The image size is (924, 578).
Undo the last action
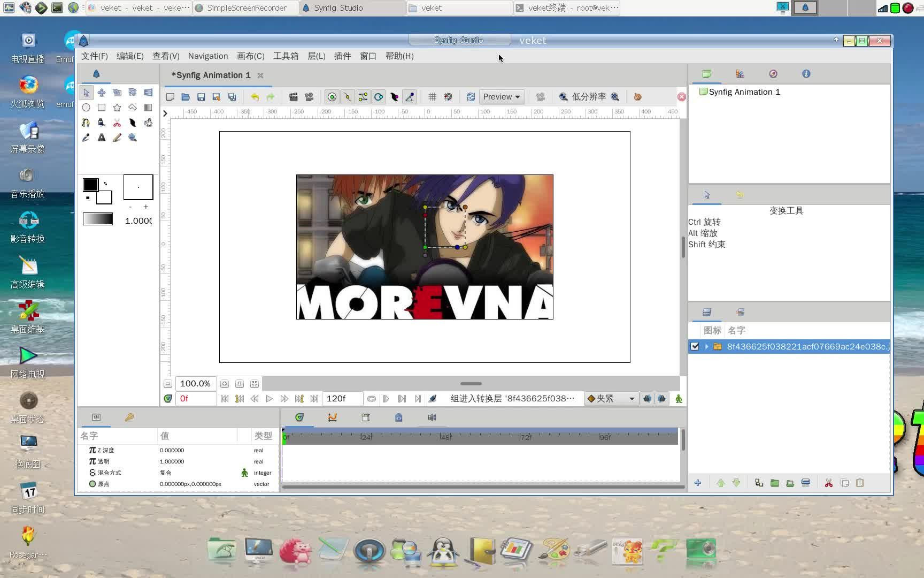click(255, 97)
